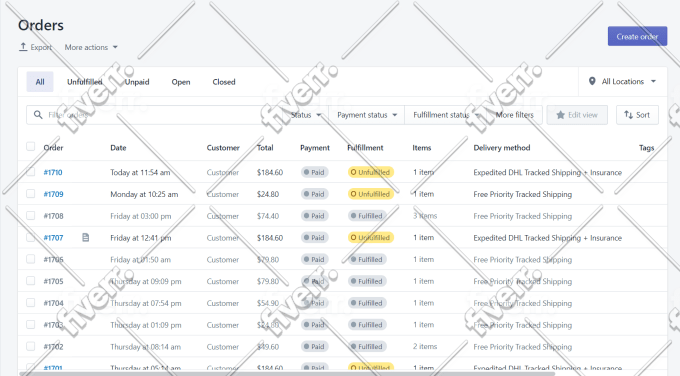Open order #1709 link
The width and height of the screenshot is (680, 376).
[53, 194]
